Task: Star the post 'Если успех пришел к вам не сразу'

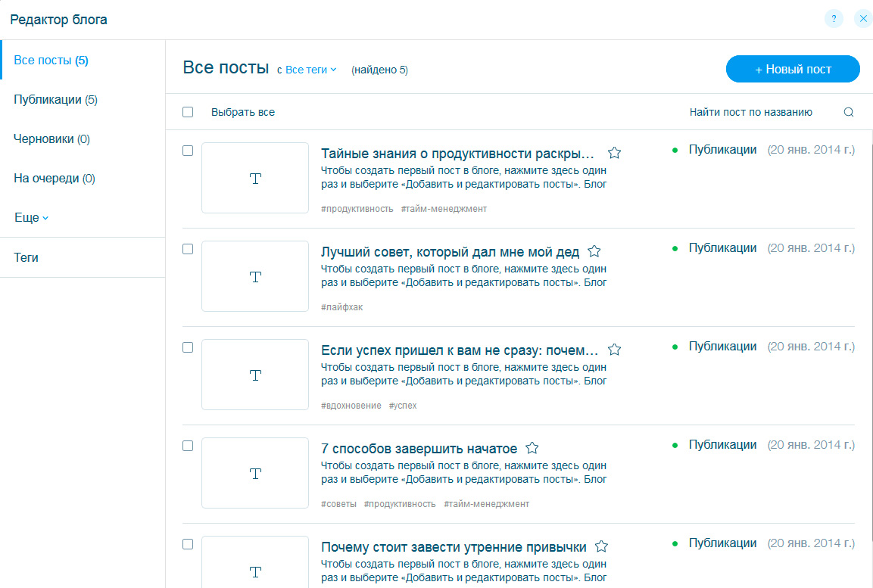Action: [x=614, y=350]
